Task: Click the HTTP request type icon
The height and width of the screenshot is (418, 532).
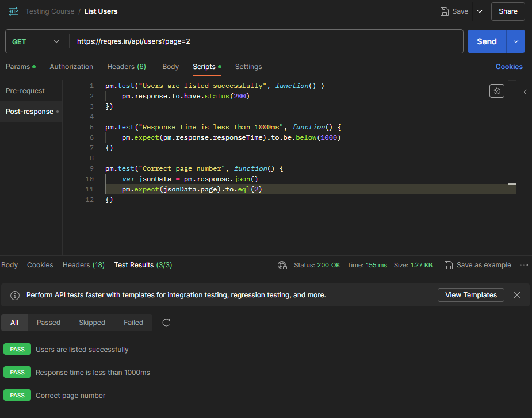Action: [x=13, y=11]
